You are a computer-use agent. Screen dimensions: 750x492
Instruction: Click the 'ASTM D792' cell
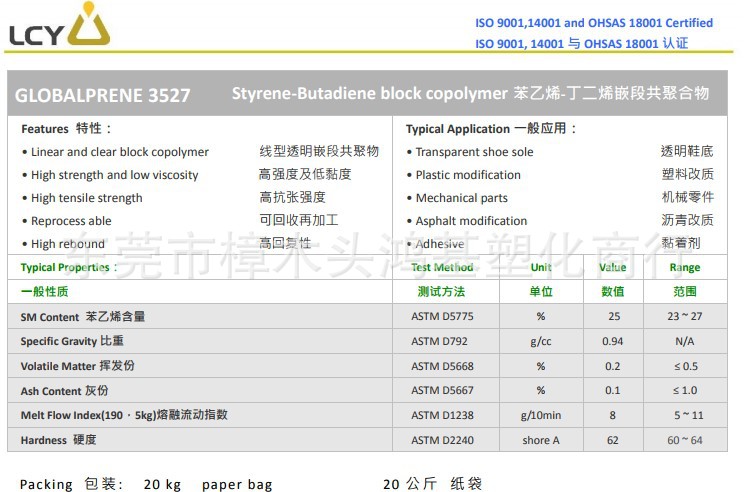pyautogui.click(x=440, y=341)
